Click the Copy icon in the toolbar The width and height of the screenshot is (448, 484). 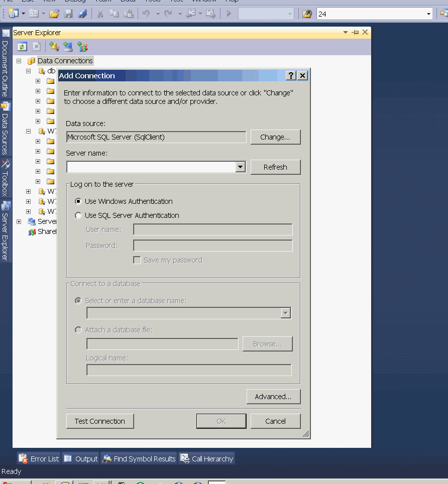click(x=114, y=14)
